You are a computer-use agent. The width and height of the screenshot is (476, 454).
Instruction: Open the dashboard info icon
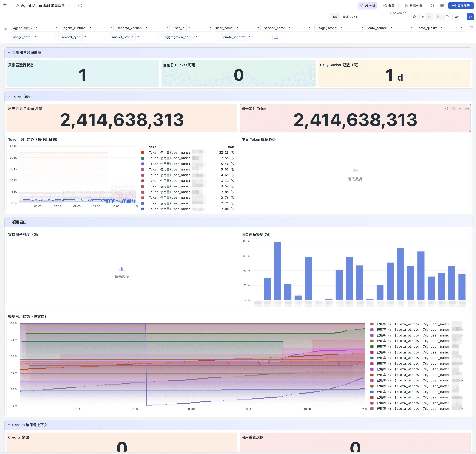tap(80, 6)
